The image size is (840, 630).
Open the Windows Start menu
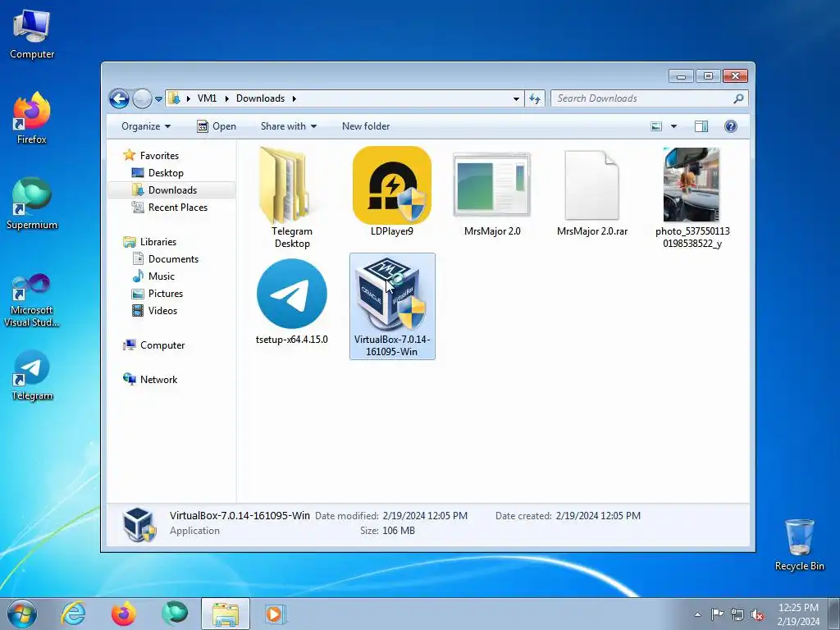(22, 614)
